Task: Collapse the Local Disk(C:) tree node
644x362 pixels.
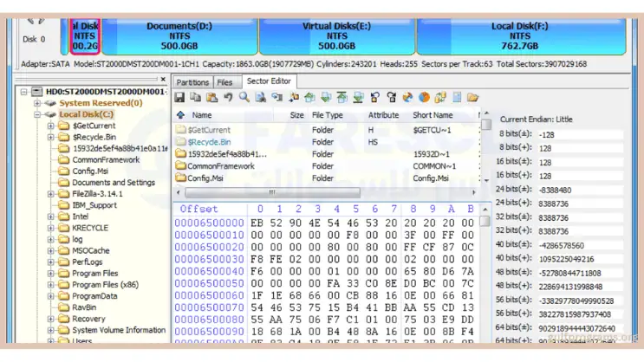Action: pyautogui.click(x=37, y=114)
